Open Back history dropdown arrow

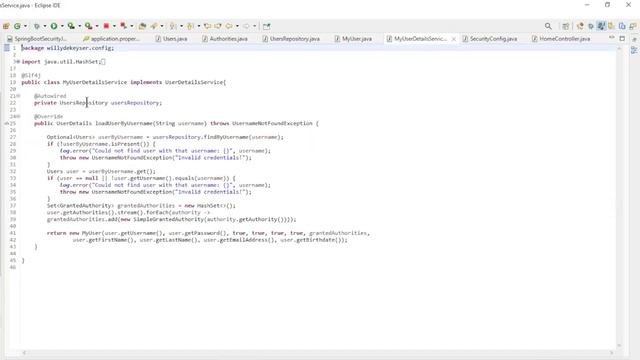point(237,26)
